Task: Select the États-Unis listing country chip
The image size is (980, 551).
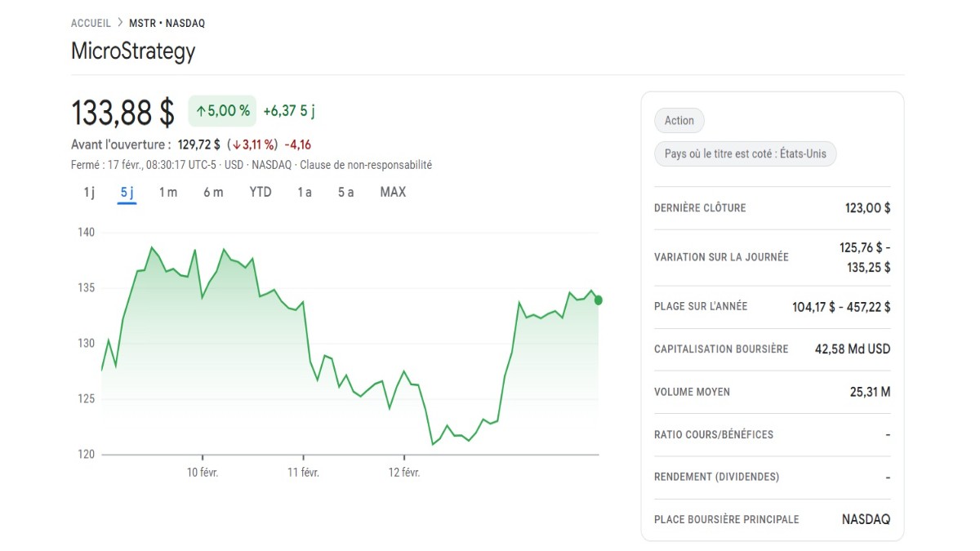Action: [x=745, y=153]
